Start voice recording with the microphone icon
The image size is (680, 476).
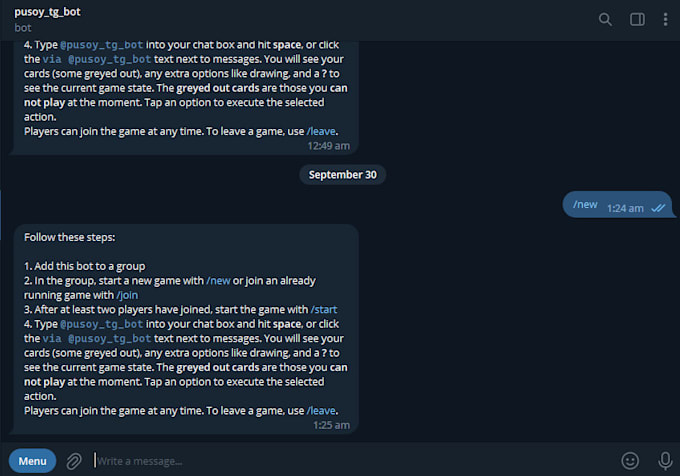point(665,460)
